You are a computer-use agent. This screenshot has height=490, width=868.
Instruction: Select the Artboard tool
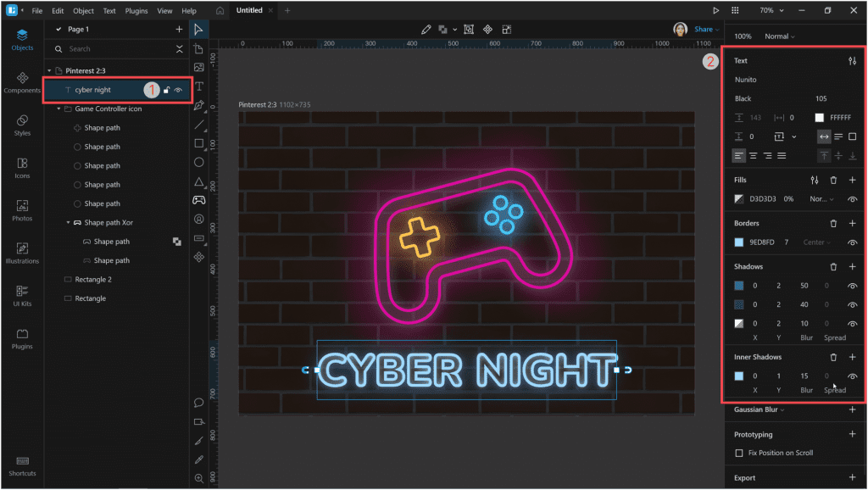click(198, 48)
